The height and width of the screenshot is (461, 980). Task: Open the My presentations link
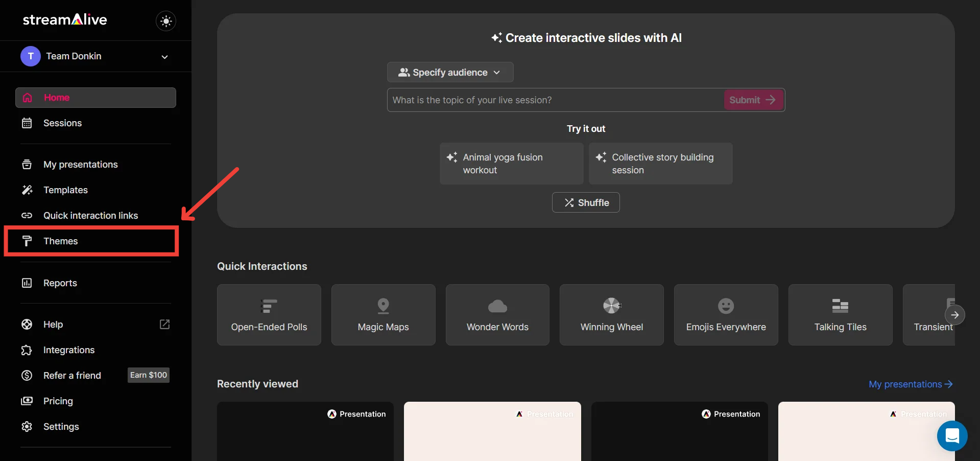point(911,384)
